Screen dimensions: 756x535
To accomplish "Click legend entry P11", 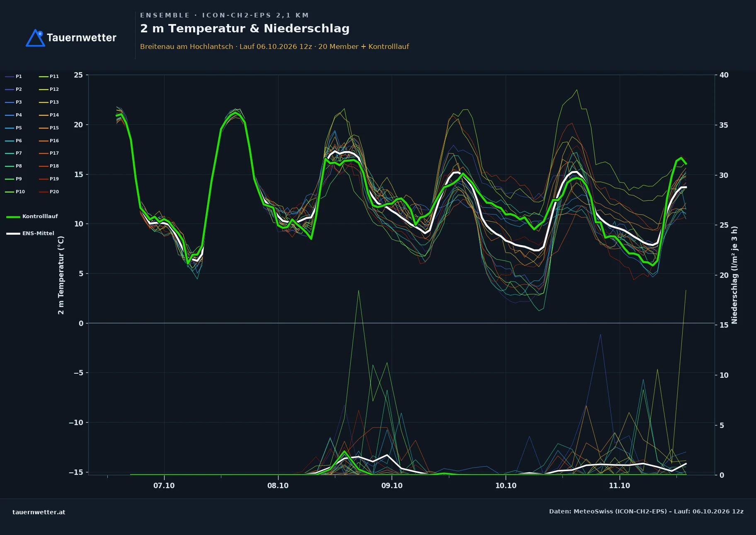I will [x=49, y=76].
